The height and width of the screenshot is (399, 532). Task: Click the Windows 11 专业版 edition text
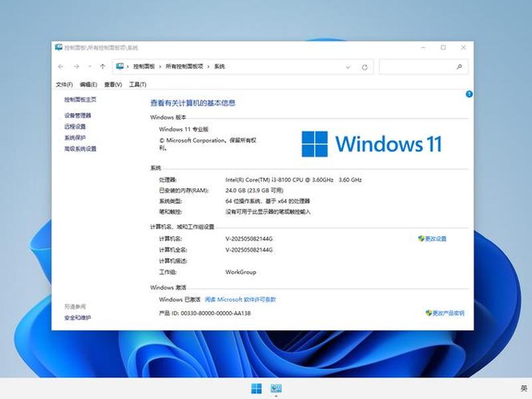tap(184, 129)
